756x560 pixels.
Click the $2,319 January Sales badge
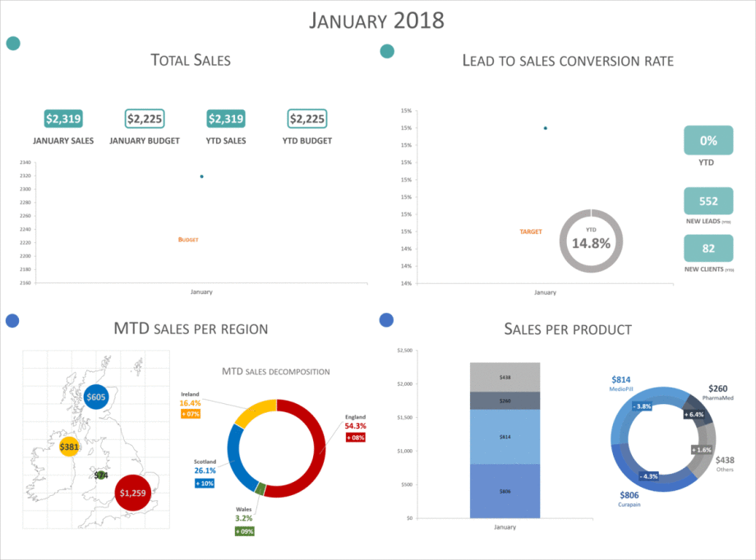pyautogui.click(x=63, y=119)
